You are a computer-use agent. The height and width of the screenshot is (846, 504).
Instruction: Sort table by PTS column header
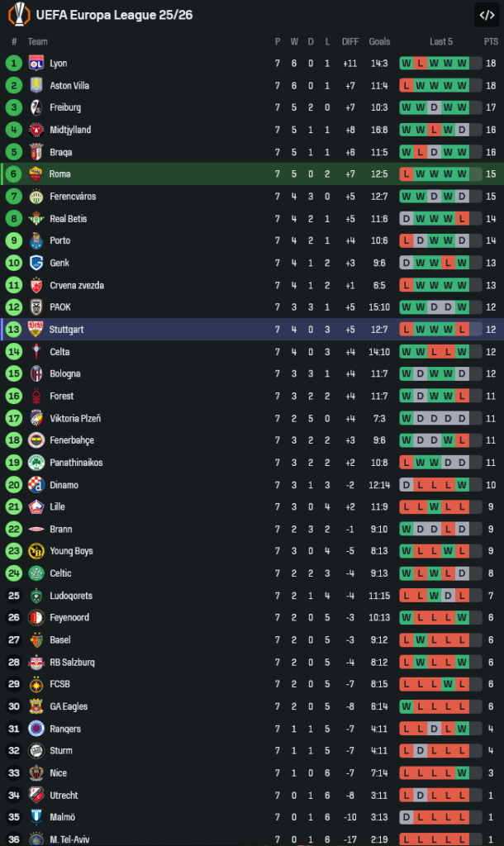pyautogui.click(x=491, y=42)
